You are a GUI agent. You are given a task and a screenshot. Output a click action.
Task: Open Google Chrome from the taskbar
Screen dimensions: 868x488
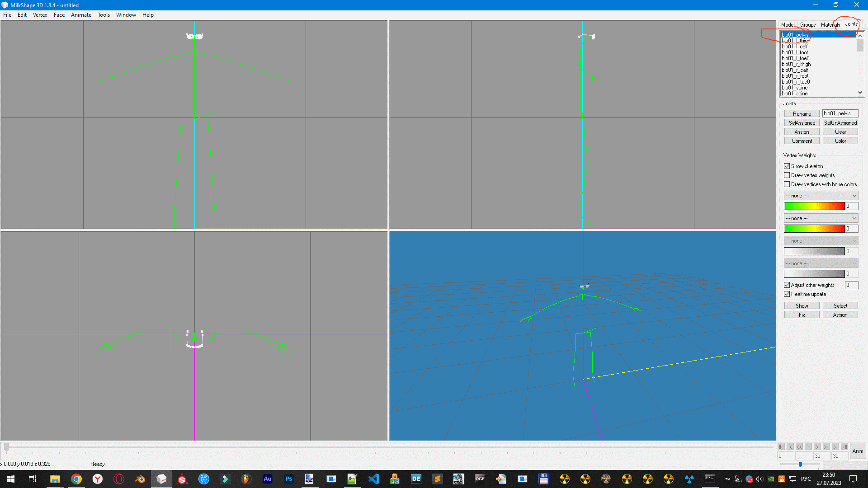(x=76, y=479)
